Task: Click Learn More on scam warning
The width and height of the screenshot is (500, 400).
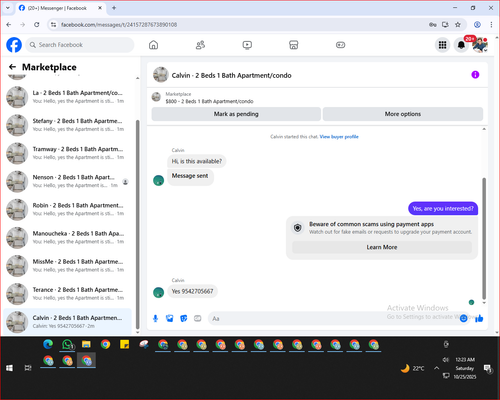Action: tap(382, 247)
